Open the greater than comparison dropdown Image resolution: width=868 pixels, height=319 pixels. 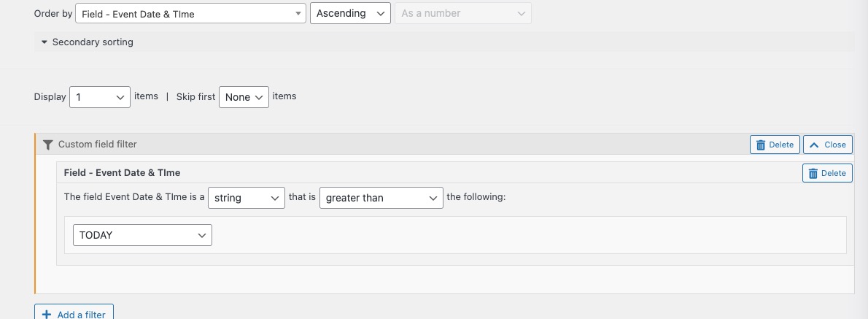coord(381,198)
